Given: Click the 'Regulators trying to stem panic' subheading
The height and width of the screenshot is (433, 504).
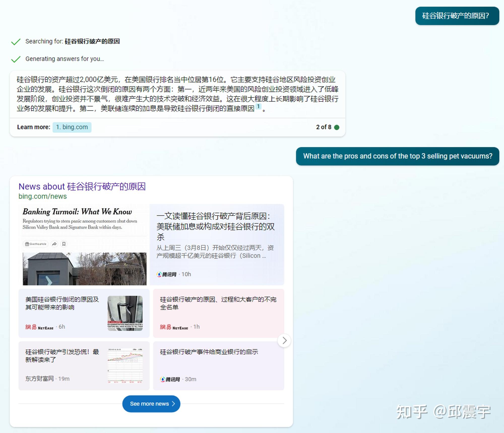Looking at the screenshot, I should 80,224.
